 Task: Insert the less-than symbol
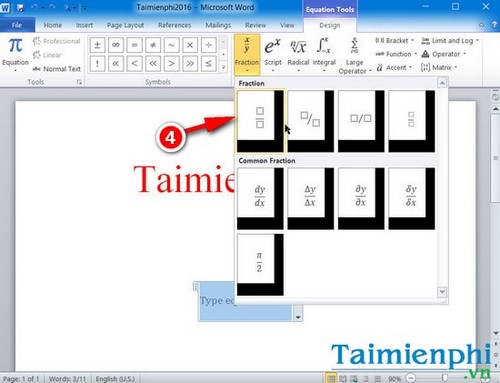click(134, 63)
